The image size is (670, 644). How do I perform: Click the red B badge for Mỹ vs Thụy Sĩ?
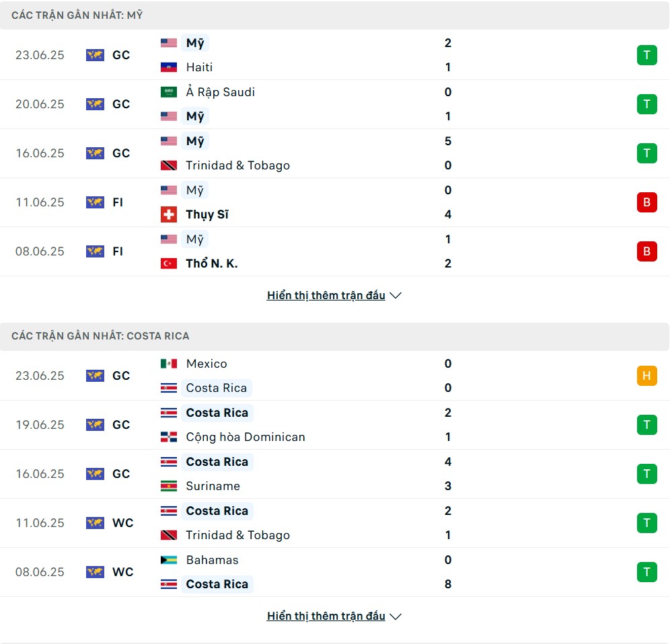click(647, 202)
